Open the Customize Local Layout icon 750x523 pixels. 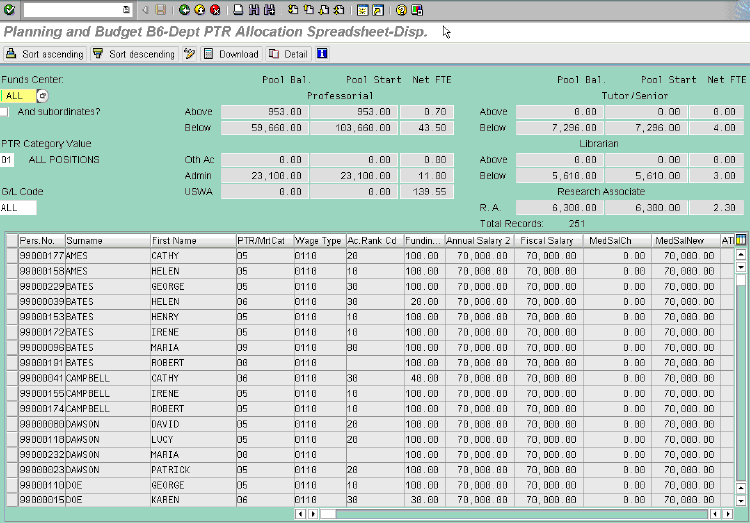tap(417, 10)
